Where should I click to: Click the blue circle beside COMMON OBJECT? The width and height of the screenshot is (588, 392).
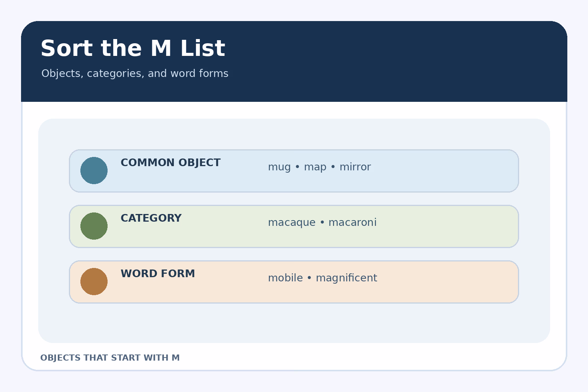pyautogui.click(x=94, y=170)
